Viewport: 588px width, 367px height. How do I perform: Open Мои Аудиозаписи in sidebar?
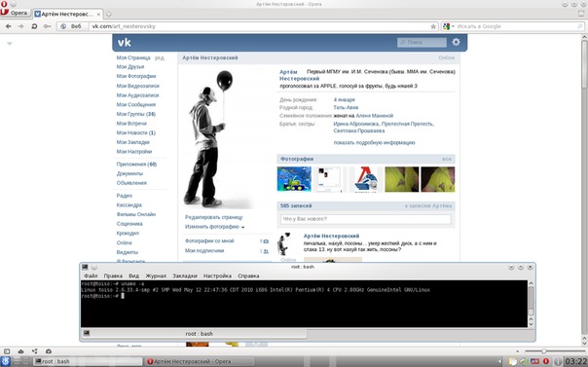tap(137, 95)
